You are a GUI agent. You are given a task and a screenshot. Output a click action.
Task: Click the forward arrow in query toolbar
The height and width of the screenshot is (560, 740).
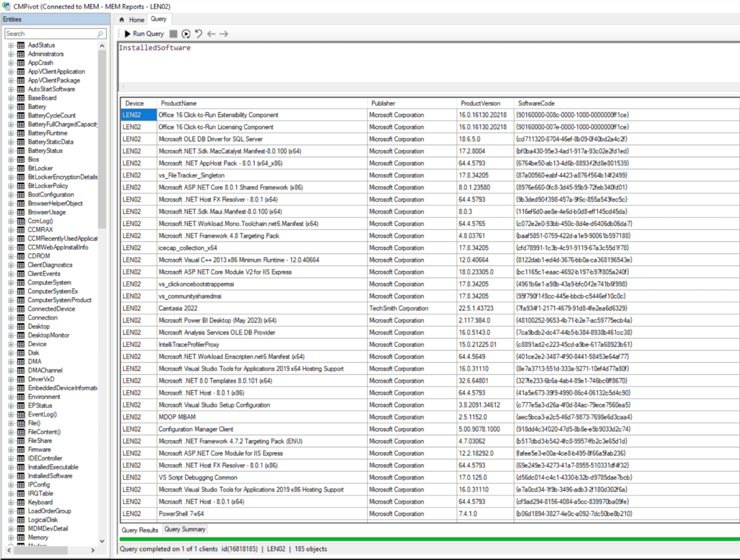[x=224, y=34]
